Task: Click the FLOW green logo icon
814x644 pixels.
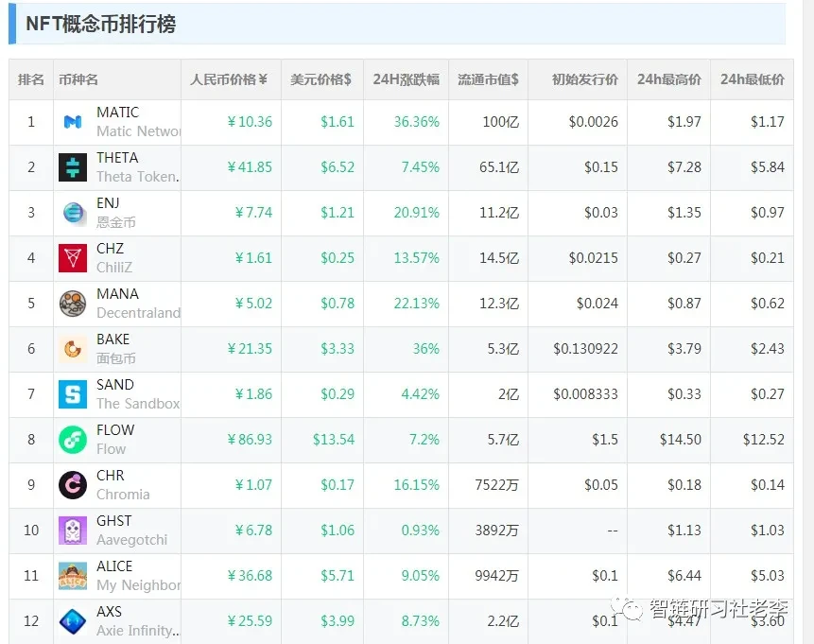Action: [73, 440]
